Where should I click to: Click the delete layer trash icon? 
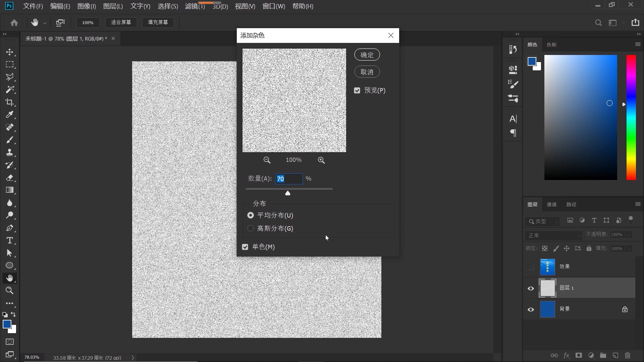pyautogui.click(x=628, y=356)
